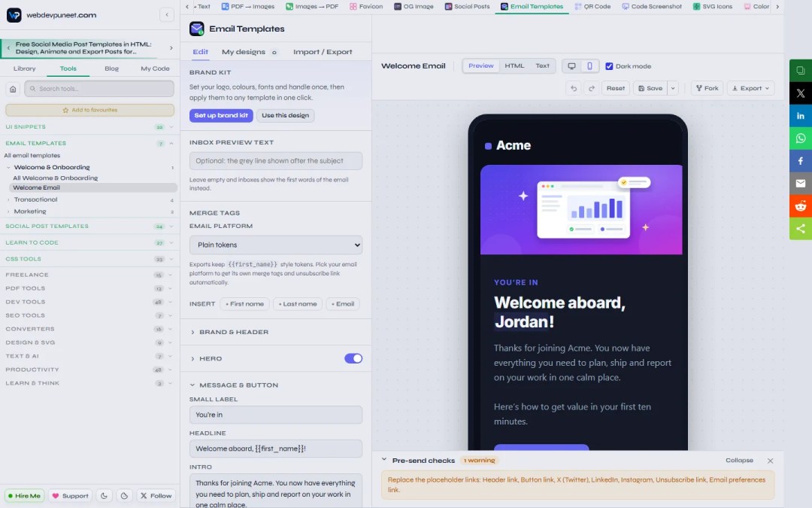
Task: Click Add to favourites button
Action: [89, 110]
